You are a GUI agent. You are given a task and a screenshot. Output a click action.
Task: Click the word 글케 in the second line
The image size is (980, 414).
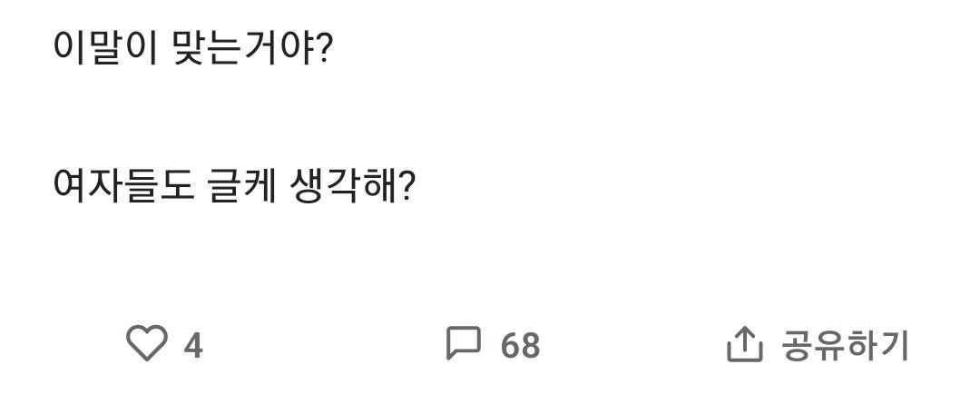(229, 187)
